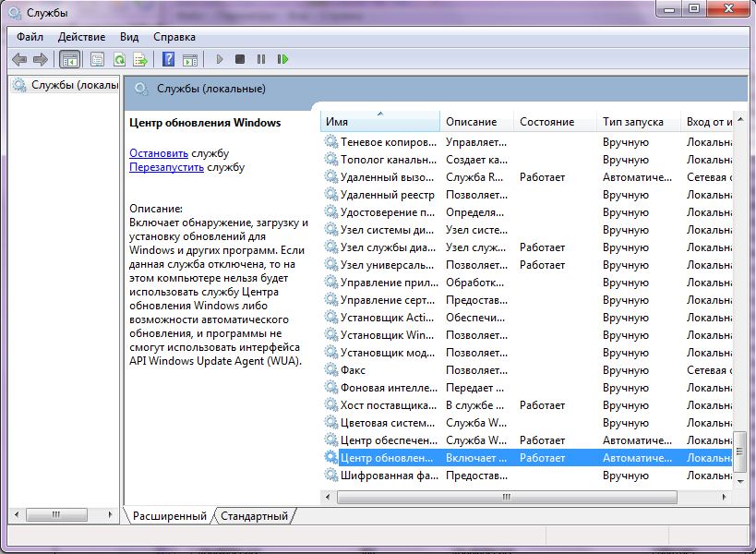Open Help via the blue question mark icon
756x554 pixels.
pyautogui.click(x=168, y=59)
